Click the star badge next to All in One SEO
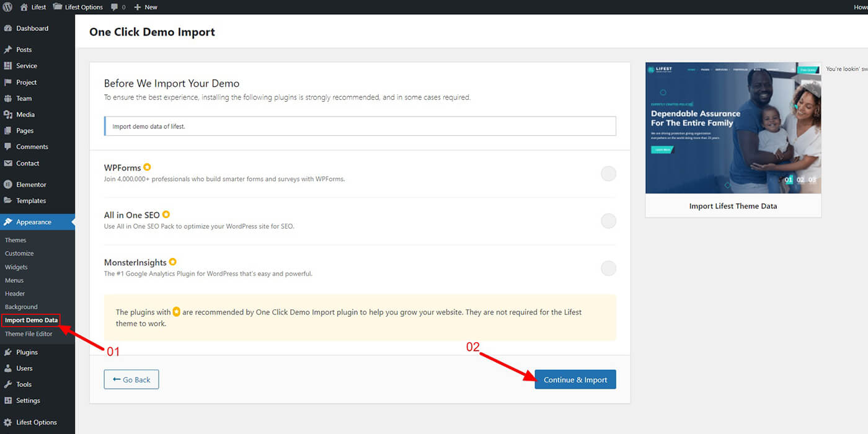868x434 pixels. point(166,215)
